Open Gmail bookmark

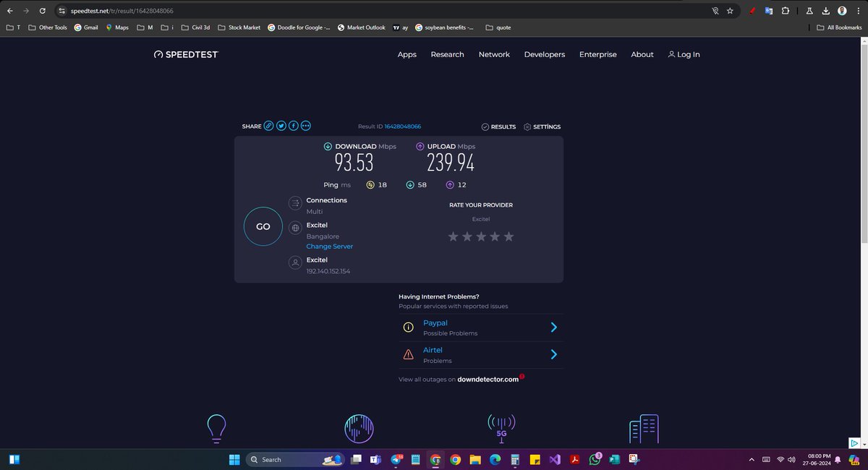pos(86,27)
